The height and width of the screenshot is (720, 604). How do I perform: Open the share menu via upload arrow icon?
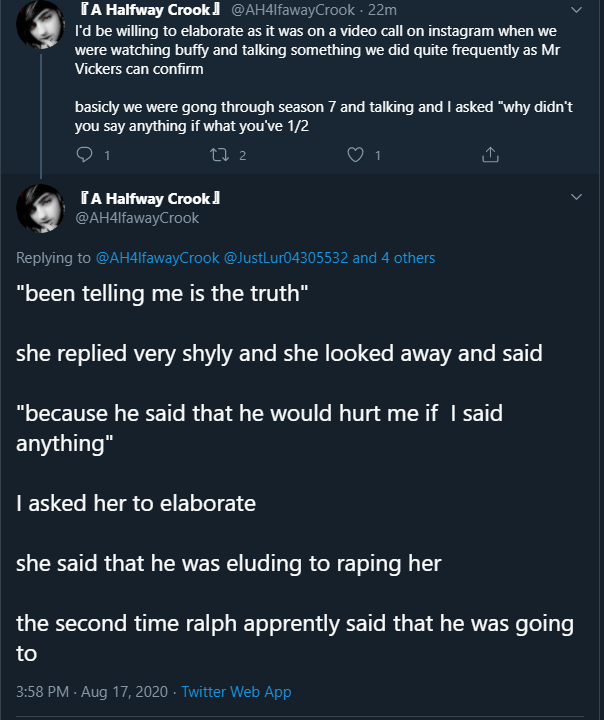[x=490, y=155]
